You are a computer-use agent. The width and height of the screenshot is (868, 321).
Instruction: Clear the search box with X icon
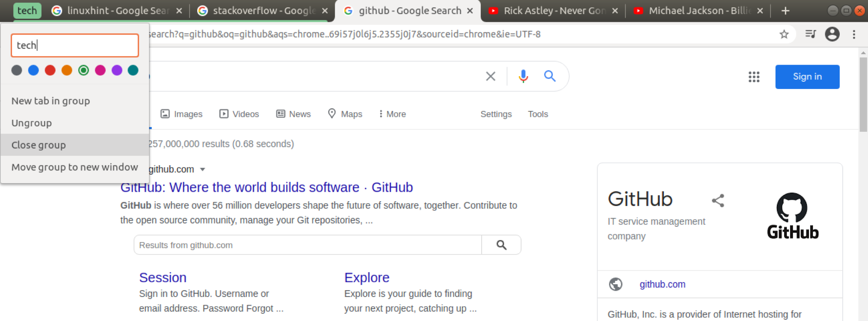[491, 76]
